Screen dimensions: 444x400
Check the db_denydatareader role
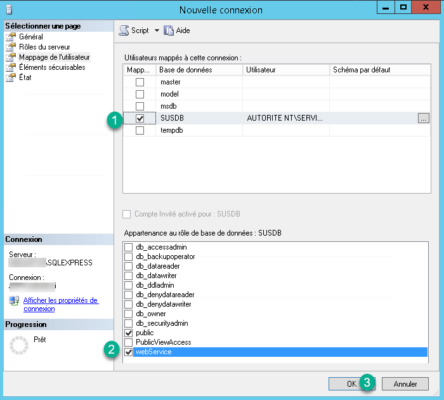pyautogui.click(x=128, y=295)
